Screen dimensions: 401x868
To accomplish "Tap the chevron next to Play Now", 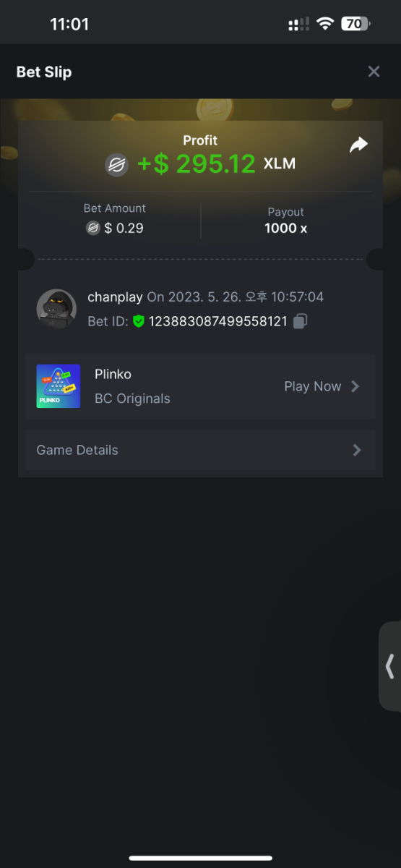I will click(355, 386).
